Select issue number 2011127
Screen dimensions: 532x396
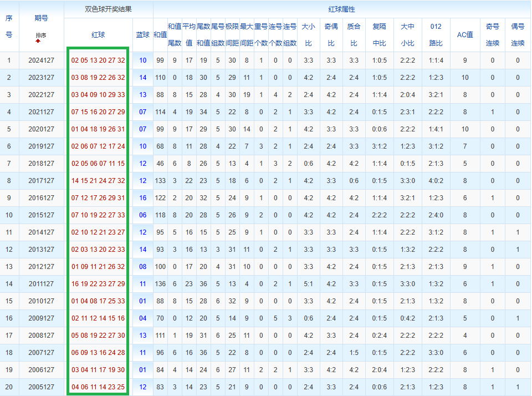tap(42, 283)
